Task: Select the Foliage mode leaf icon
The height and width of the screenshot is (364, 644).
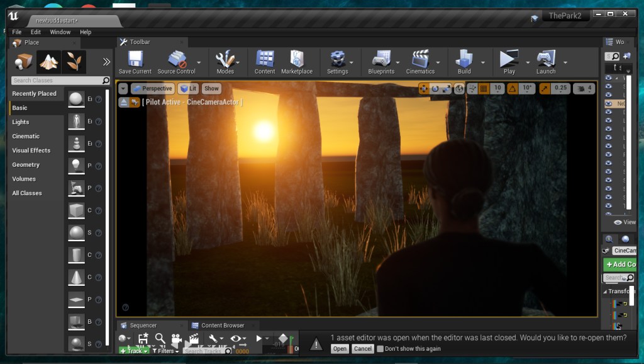Action: [74, 61]
